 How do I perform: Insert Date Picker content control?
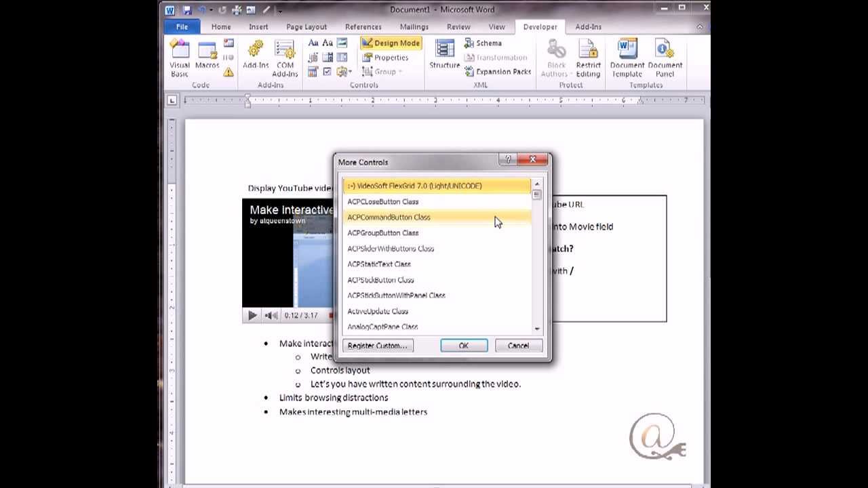click(313, 72)
